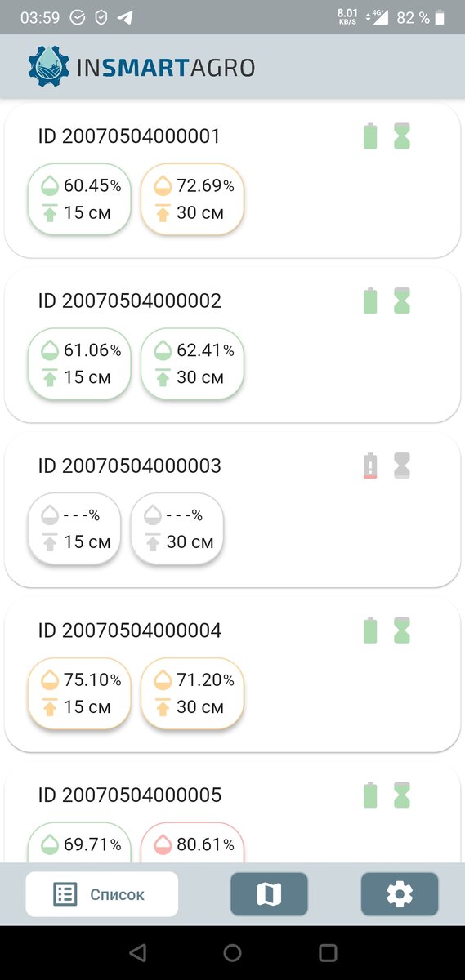Image resolution: width=465 pixels, height=980 pixels.
Task: Tap hourglass icon of sensor 20070504000002
Action: coord(401,301)
